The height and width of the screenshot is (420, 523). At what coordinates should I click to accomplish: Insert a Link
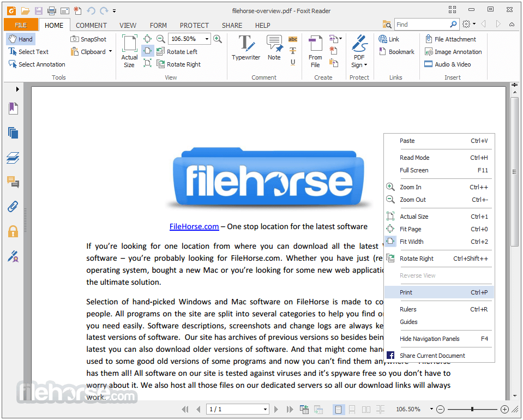coord(389,39)
